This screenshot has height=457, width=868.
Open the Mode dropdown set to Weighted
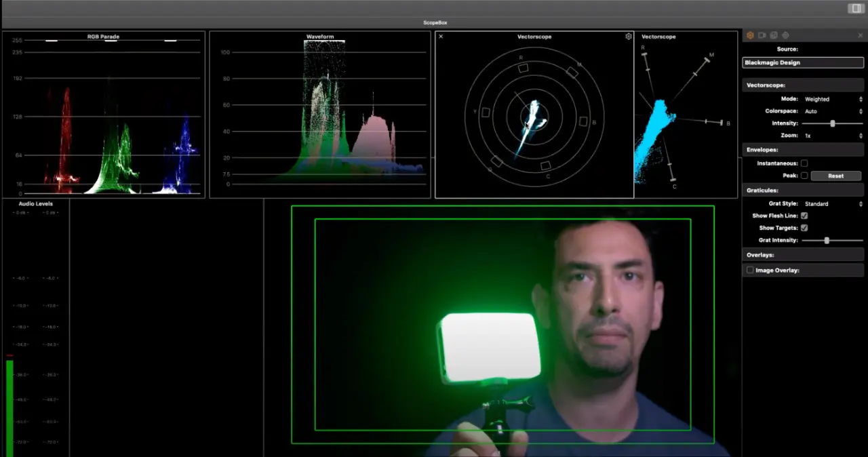tap(833, 99)
